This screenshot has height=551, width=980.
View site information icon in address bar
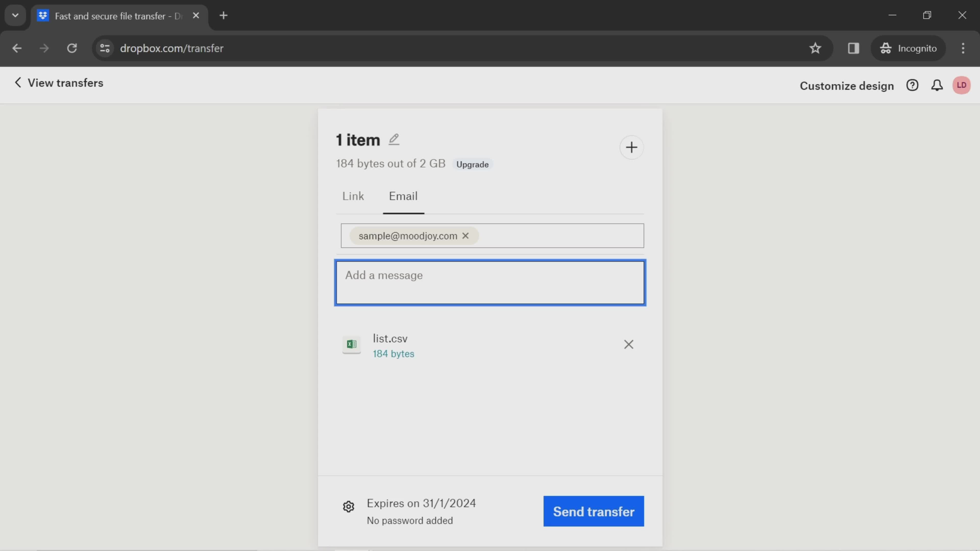coord(105,48)
